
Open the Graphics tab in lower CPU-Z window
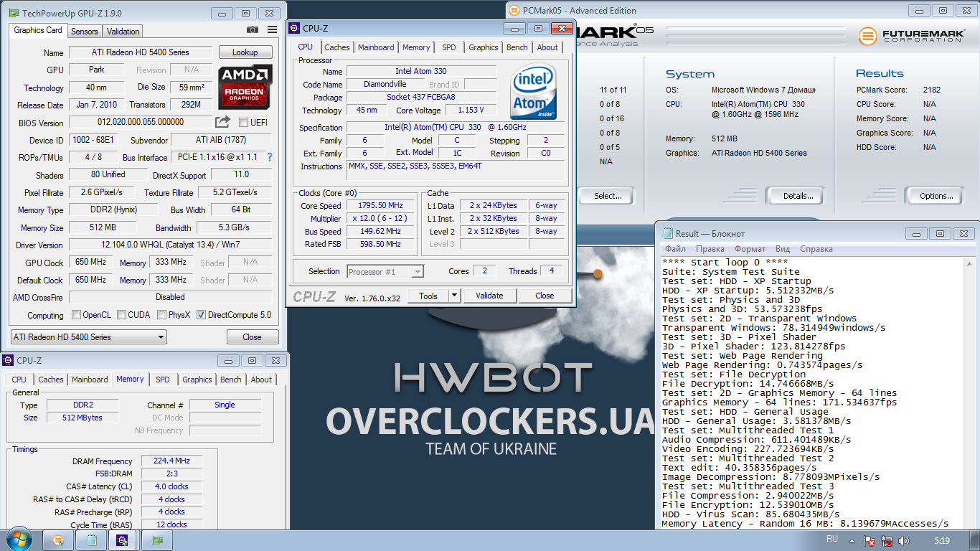(197, 380)
